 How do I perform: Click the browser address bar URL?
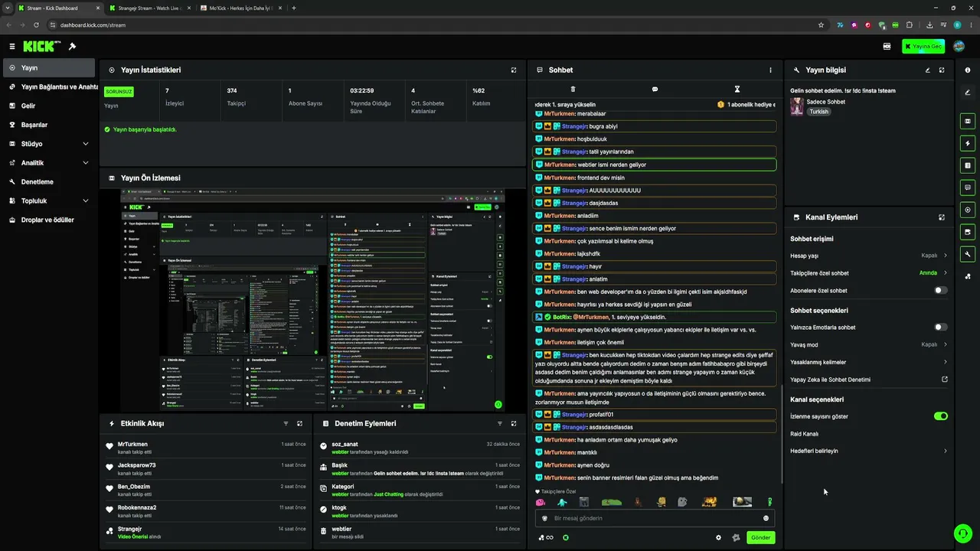pos(93,24)
